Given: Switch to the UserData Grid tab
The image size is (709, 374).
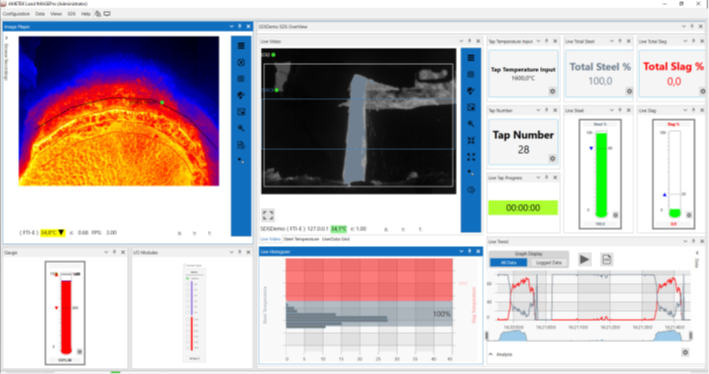Looking at the screenshot, I should point(336,239).
